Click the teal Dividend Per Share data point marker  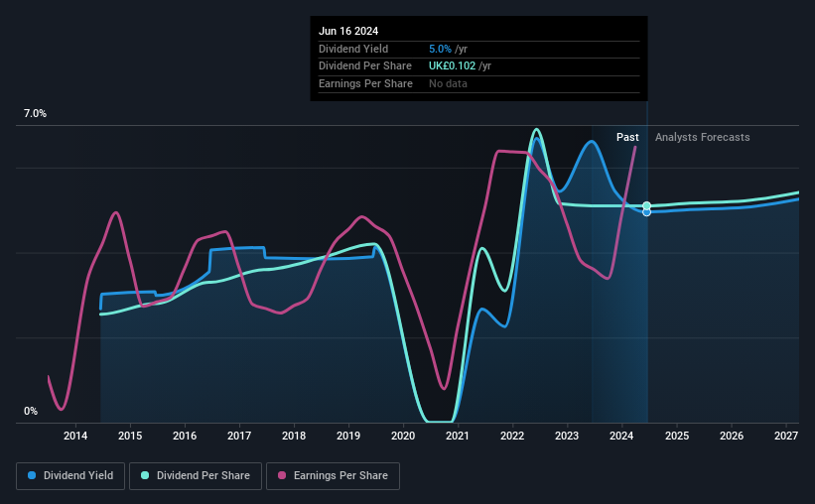pyautogui.click(x=646, y=205)
